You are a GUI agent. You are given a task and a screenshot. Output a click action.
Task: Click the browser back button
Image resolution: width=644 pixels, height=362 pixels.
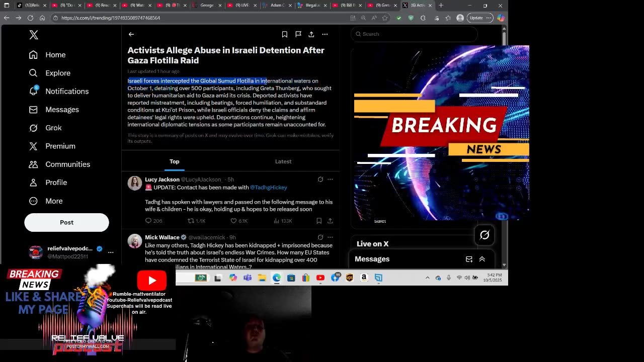[6, 18]
